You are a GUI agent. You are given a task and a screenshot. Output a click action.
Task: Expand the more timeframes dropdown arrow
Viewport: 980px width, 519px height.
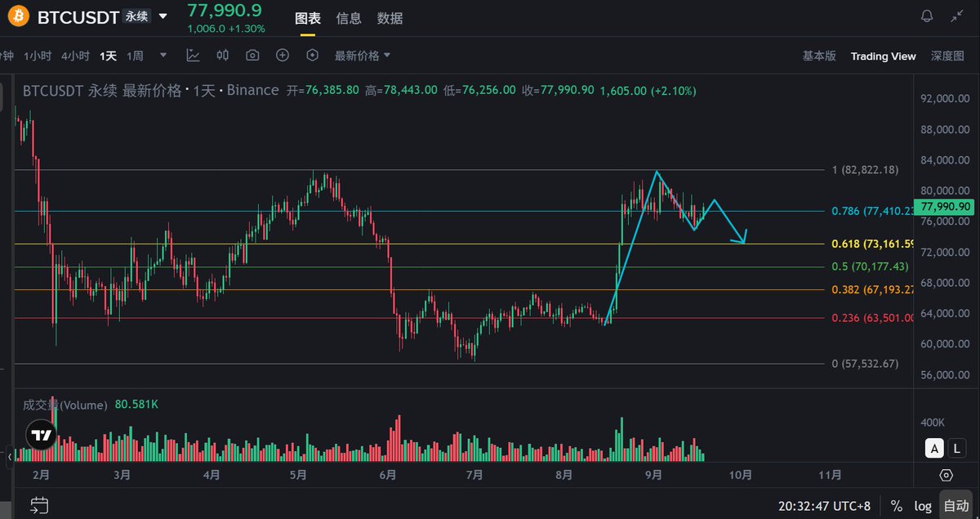[x=163, y=56]
